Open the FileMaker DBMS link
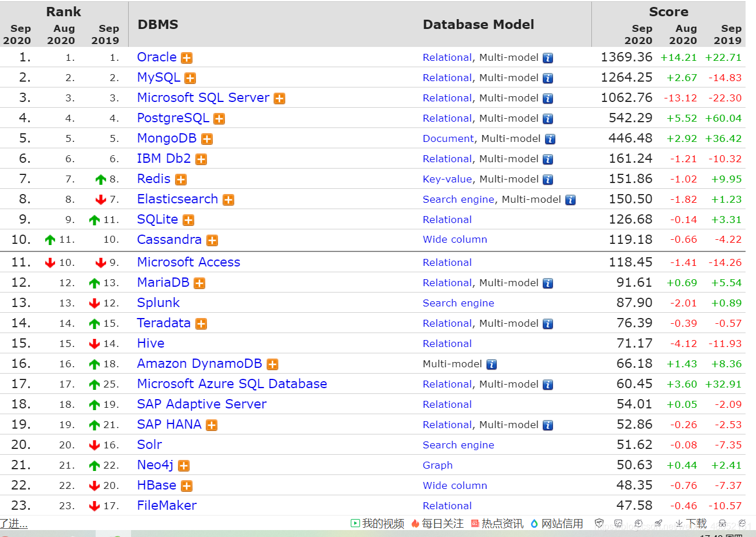 [x=167, y=506]
